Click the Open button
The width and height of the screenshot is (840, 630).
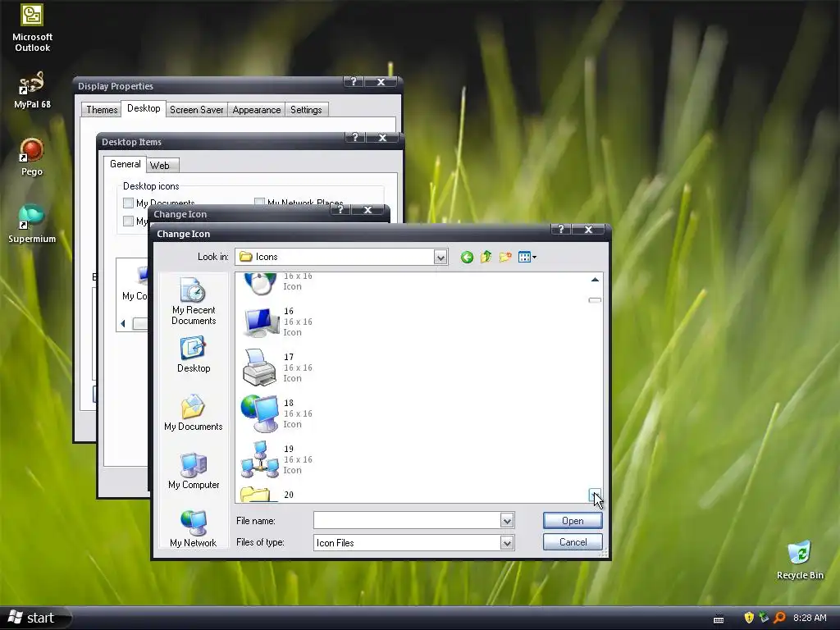[x=573, y=521]
